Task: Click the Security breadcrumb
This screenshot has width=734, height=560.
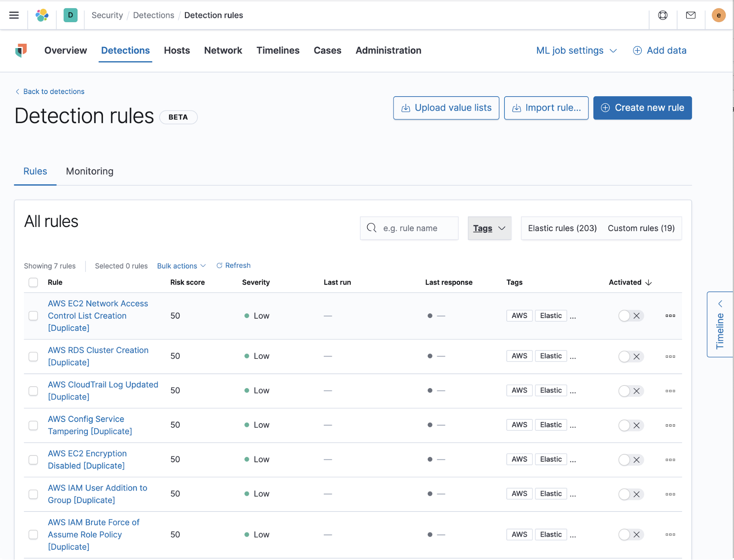Action: [107, 15]
